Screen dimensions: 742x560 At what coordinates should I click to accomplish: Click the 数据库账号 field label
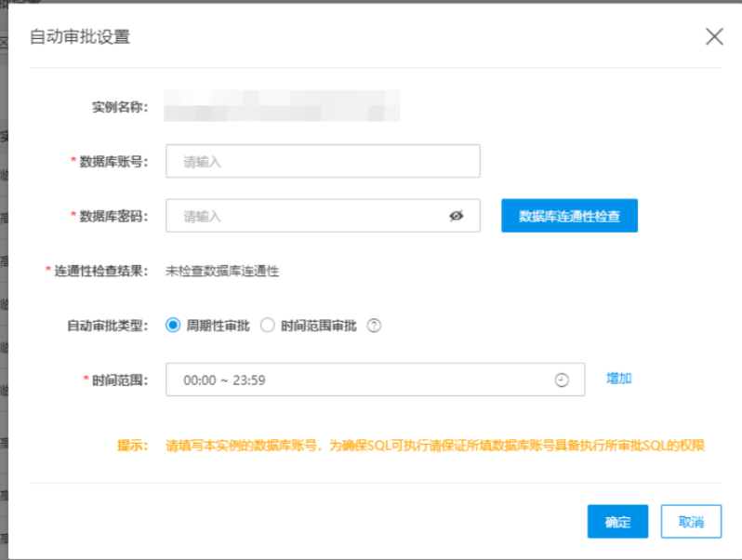pos(113,161)
